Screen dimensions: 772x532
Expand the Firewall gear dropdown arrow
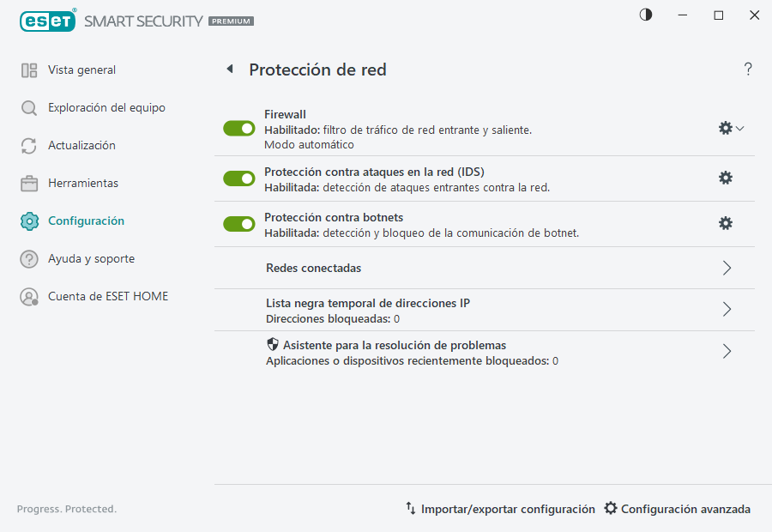pyautogui.click(x=739, y=127)
